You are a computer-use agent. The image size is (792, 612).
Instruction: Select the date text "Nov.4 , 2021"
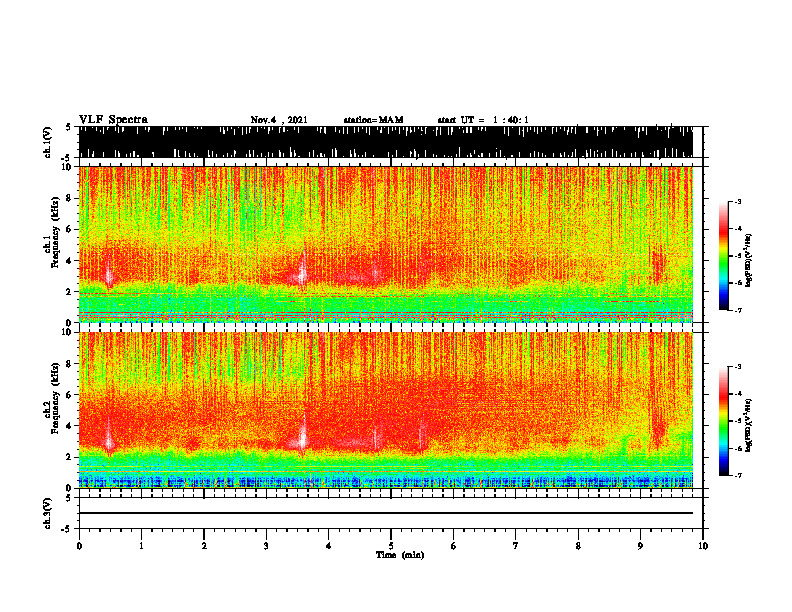pyautogui.click(x=279, y=120)
